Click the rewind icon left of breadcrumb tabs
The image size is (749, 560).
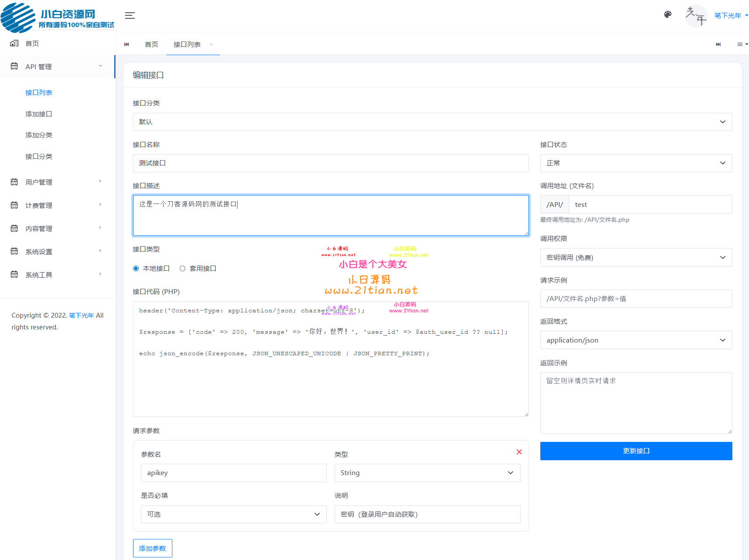pyautogui.click(x=126, y=44)
